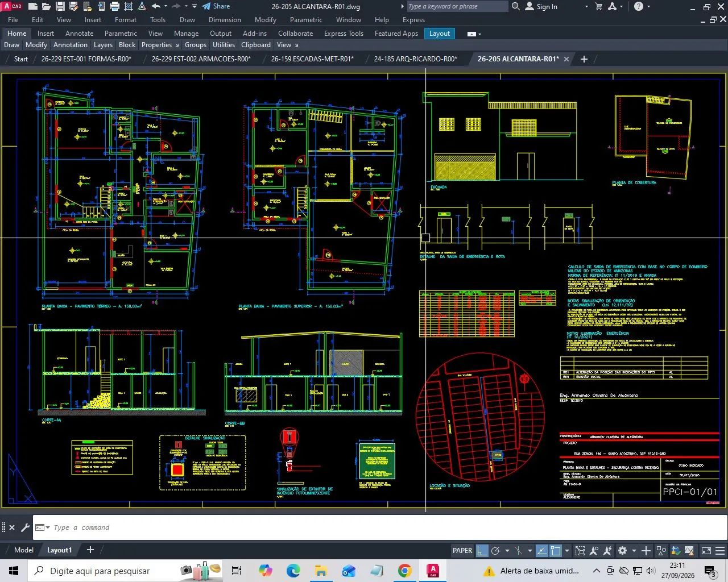This screenshot has height=582, width=728.
Task: Click the Share paper plane icon
Action: 206,7
